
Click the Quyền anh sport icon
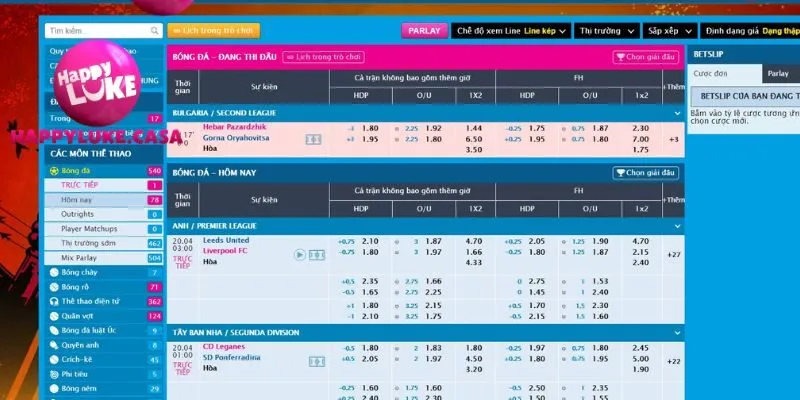coord(54,345)
